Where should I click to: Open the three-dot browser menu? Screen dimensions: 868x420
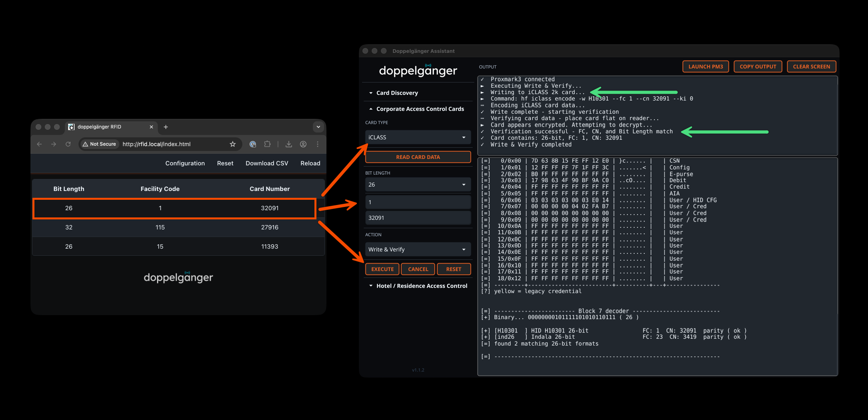point(318,144)
